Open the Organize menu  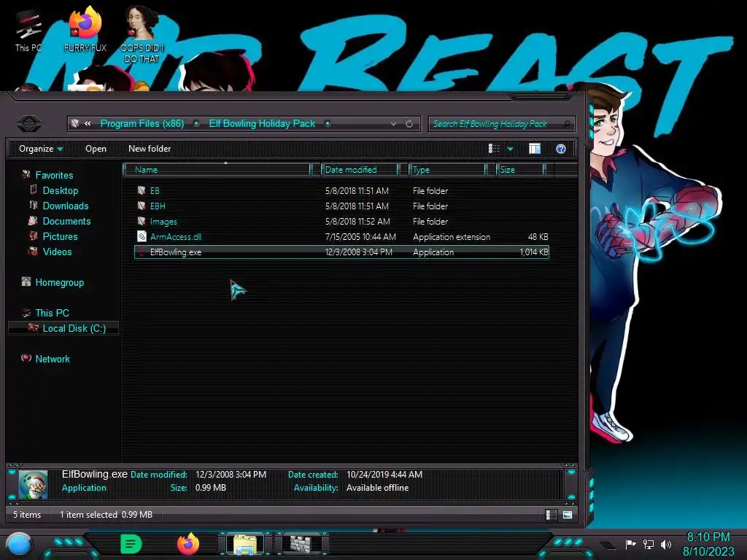[41, 149]
